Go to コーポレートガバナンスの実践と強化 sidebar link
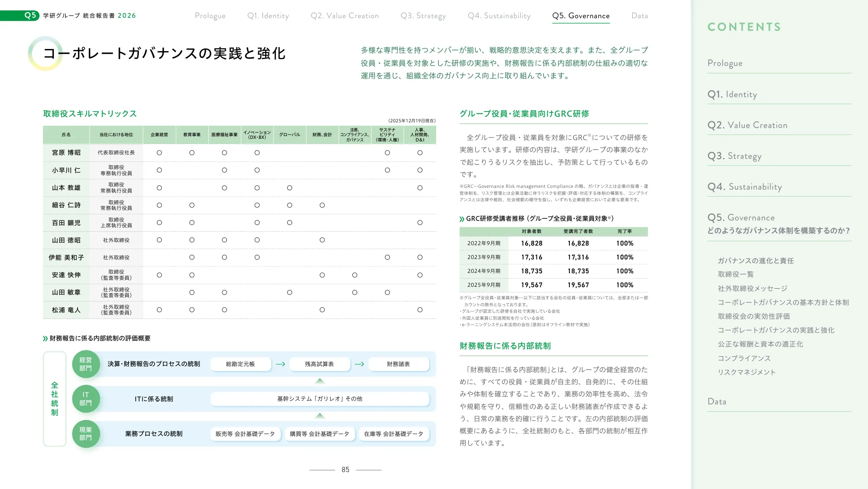868x489 pixels. pos(776,330)
